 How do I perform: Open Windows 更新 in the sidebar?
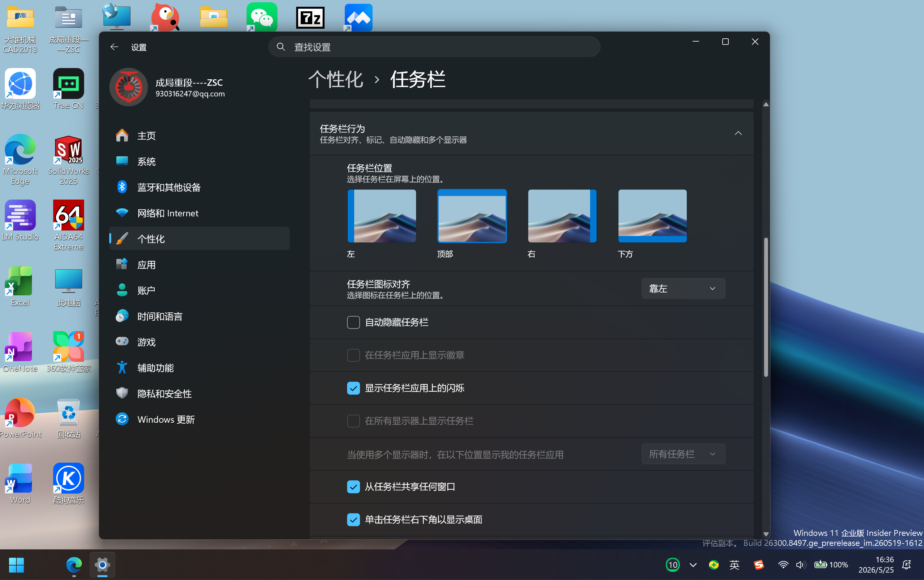click(199, 419)
